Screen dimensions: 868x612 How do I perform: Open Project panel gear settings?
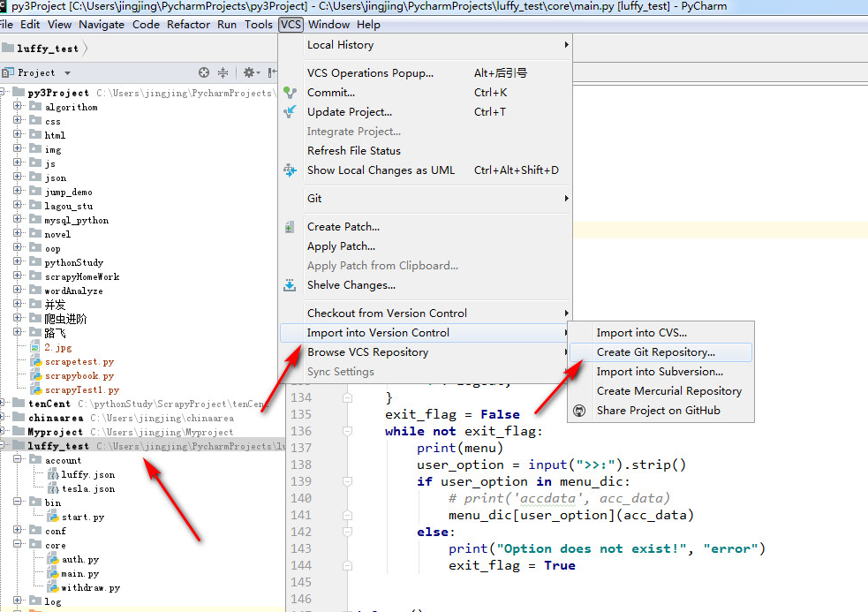click(x=252, y=72)
